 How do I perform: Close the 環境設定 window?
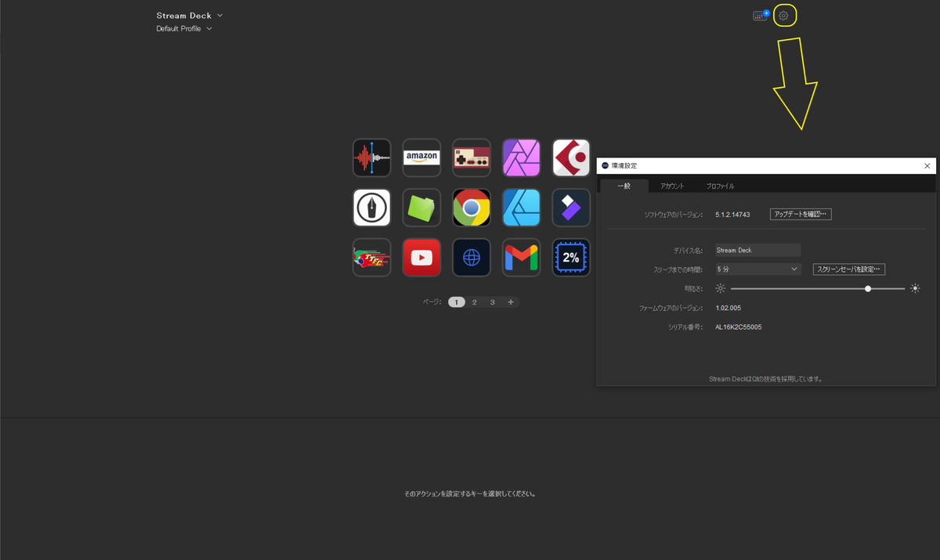(927, 166)
